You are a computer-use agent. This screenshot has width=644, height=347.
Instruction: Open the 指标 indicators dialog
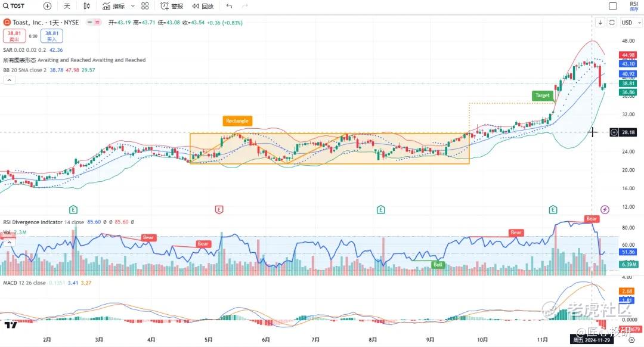coord(114,6)
